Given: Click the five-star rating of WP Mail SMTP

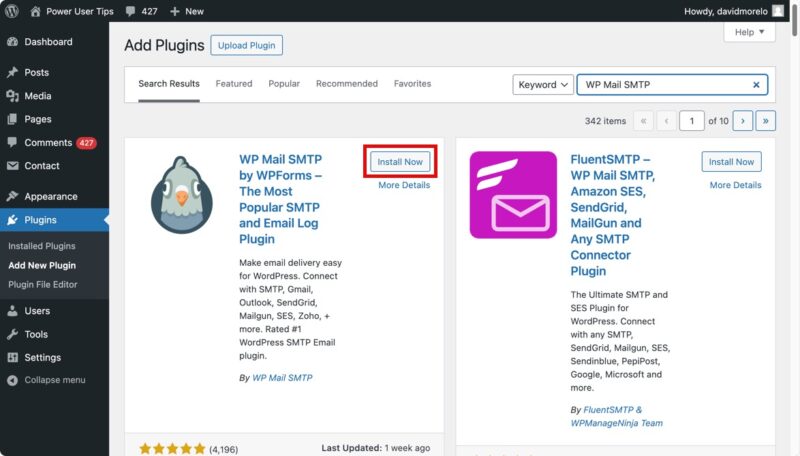Looking at the screenshot, I should (x=172, y=449).
